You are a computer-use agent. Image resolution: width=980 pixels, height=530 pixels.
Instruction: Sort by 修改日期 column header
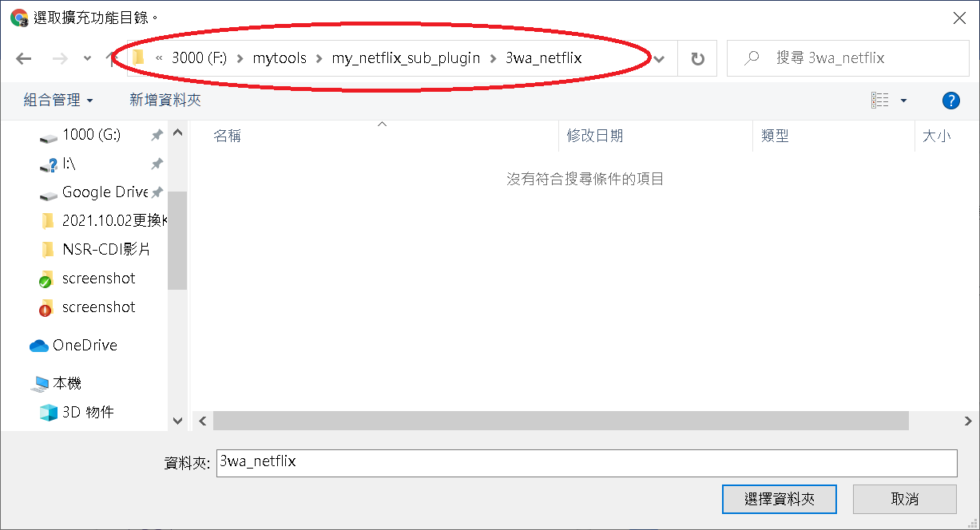click(x=595, y=136)
